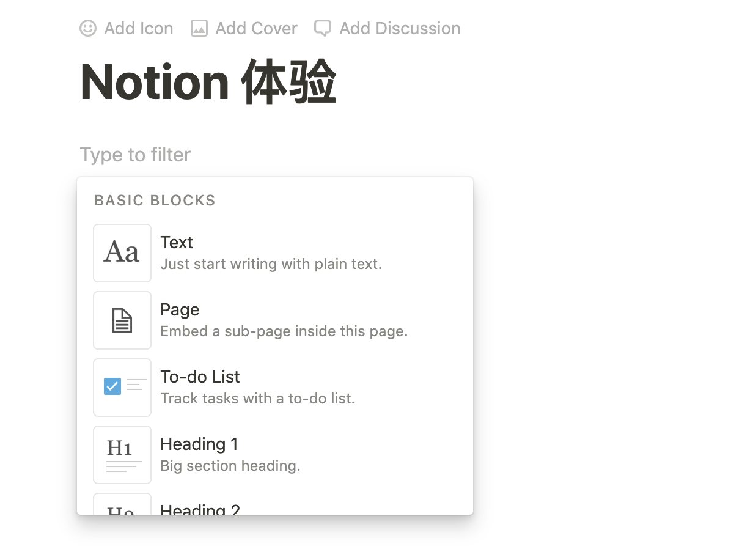The height and width of the screenshot is (560, 753).
Task: Choose the Page block menu entry
Action: (x=275, y=320)
